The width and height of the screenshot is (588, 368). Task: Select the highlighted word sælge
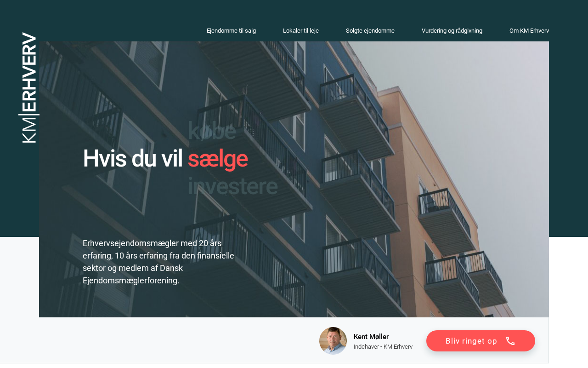coord(218,159)
